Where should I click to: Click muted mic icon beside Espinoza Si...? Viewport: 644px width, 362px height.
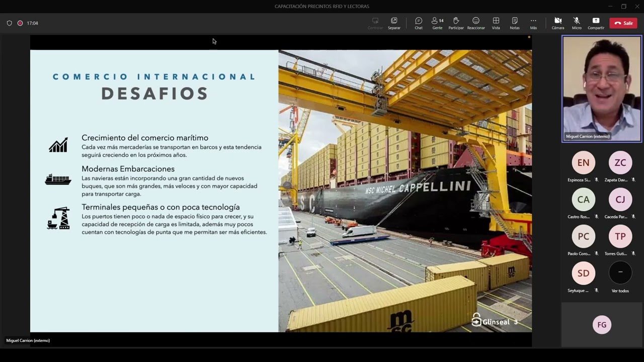pos(596,180)
